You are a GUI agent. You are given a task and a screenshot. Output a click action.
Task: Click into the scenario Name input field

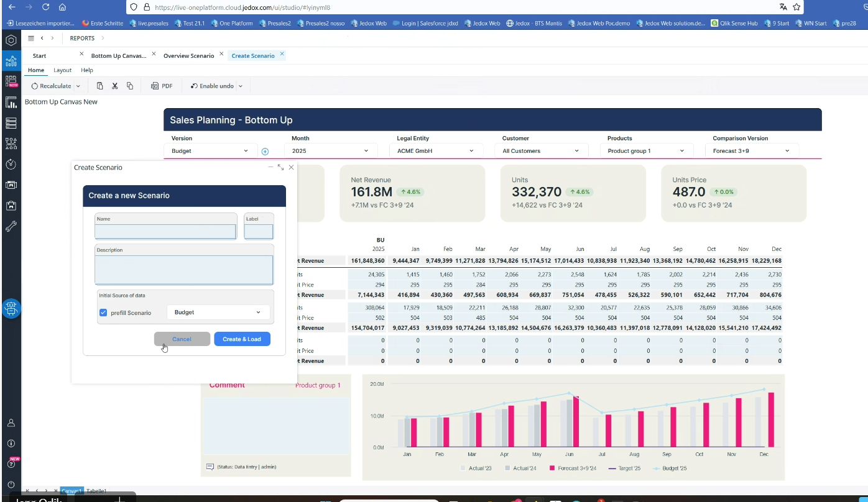165,232
